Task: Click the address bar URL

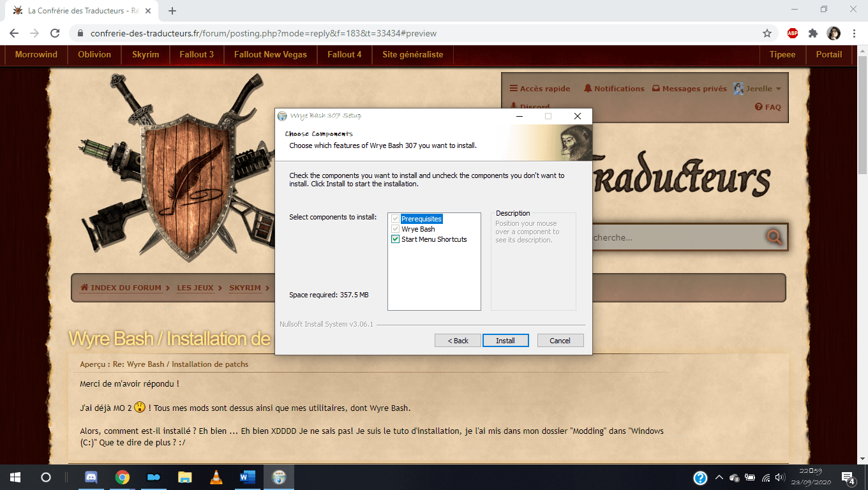Action: coord(264,33)
